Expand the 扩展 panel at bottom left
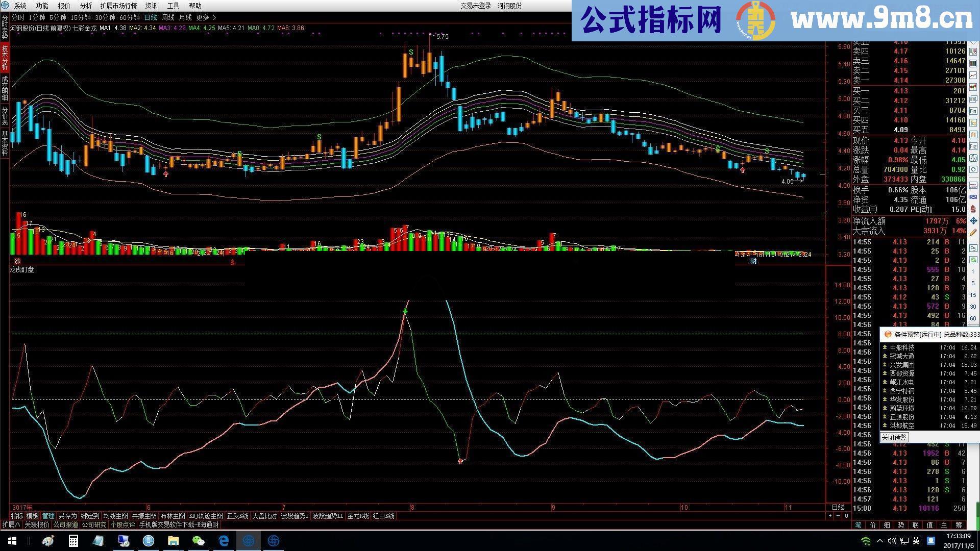This screenshot has height=551, width=980. (10, 525)
